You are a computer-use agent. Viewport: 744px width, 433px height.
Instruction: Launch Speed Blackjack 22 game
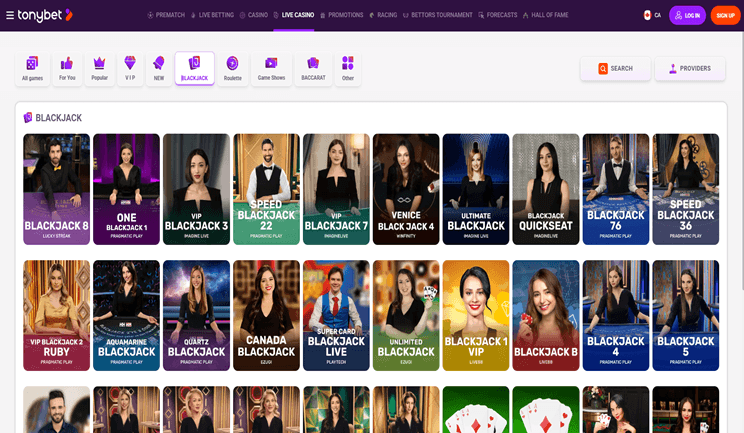tap(266, 189)
